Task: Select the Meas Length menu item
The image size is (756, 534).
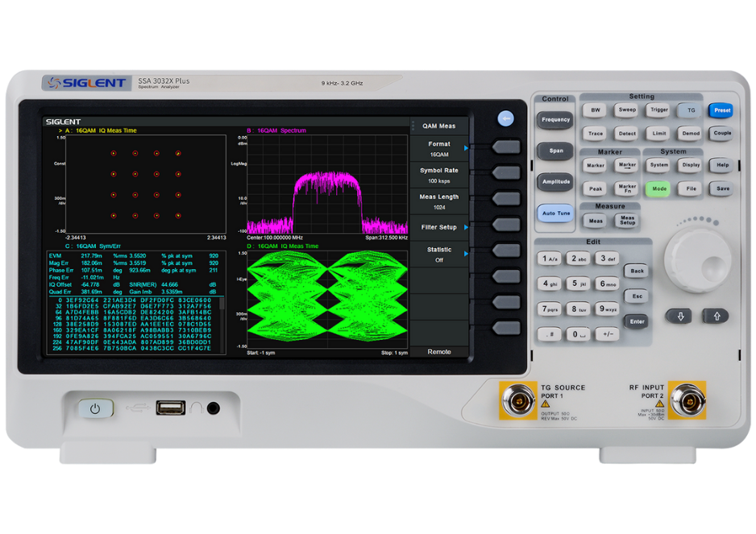Action: point(439,201)
